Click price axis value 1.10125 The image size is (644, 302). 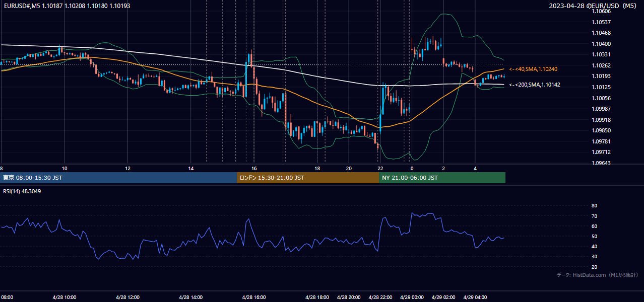602,87
